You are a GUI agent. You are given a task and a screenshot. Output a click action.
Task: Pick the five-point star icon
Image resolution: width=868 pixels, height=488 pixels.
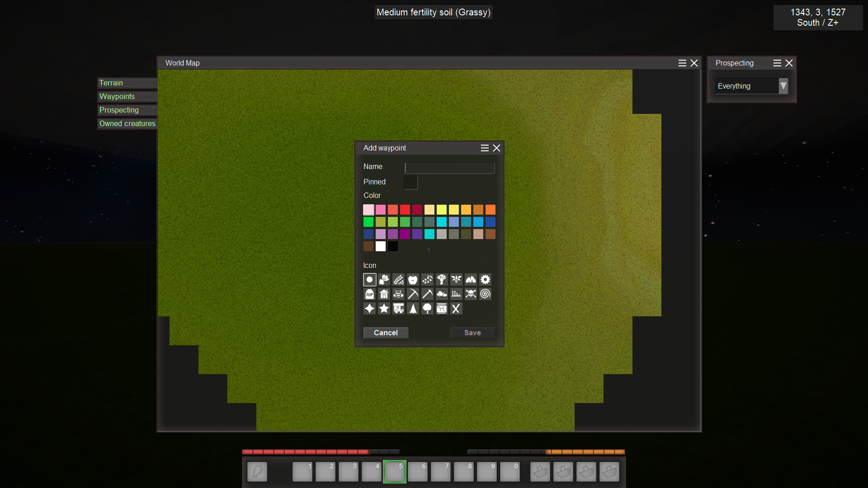click(x=384, y=309)
